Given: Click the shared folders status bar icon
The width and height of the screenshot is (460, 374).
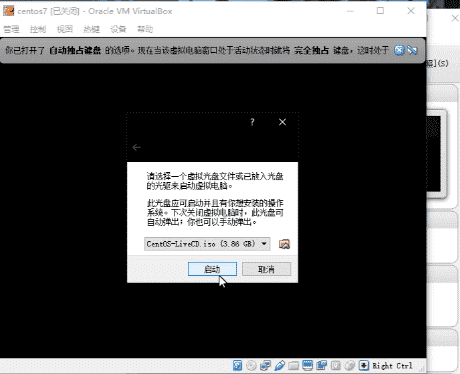Looking at the screenshot, I should (x=293, y=366).
